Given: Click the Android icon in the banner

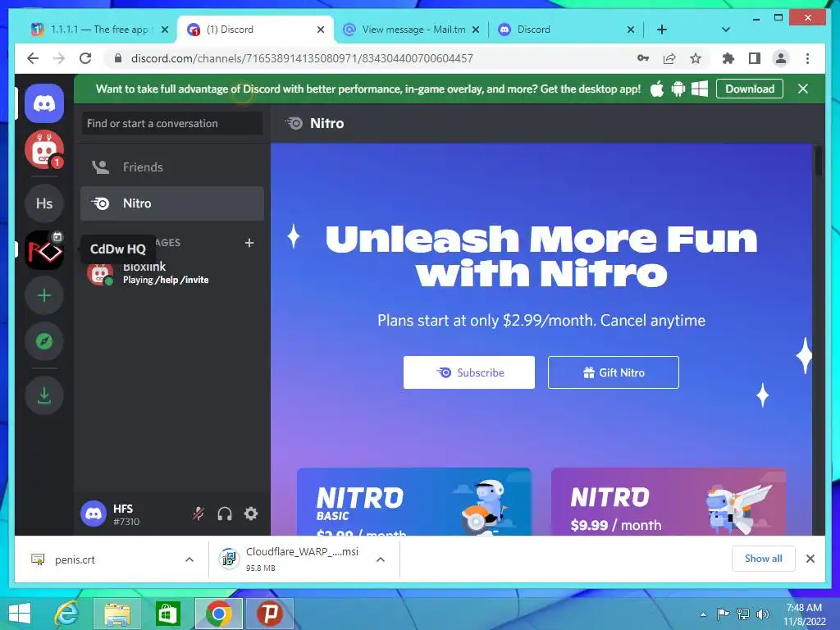Looking at the screenshot, I should [678, 89].
